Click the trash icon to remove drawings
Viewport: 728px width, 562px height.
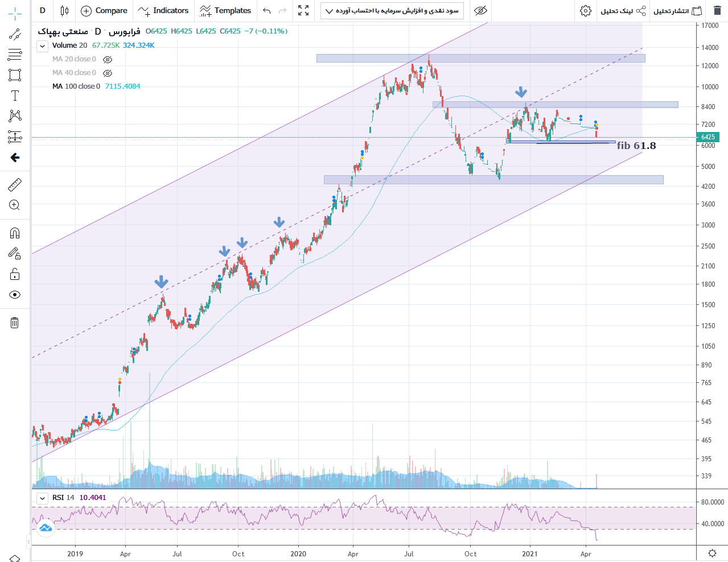[x=15, y=323]
